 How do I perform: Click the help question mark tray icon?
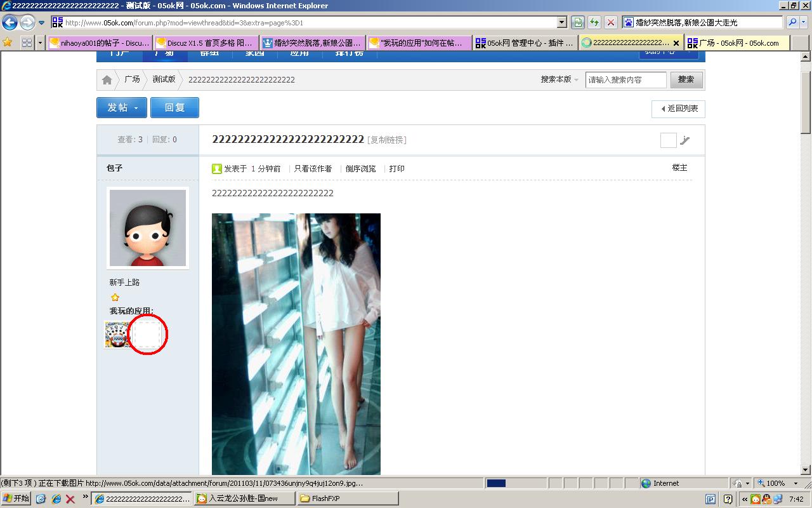pyautogui.click(x=728, y=499)
